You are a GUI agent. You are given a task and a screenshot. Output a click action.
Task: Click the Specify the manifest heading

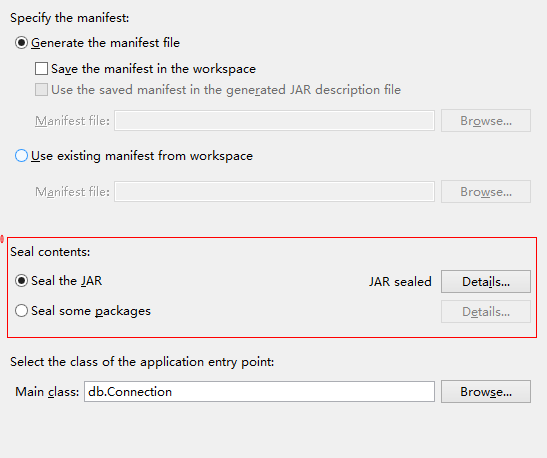[70, 18]
